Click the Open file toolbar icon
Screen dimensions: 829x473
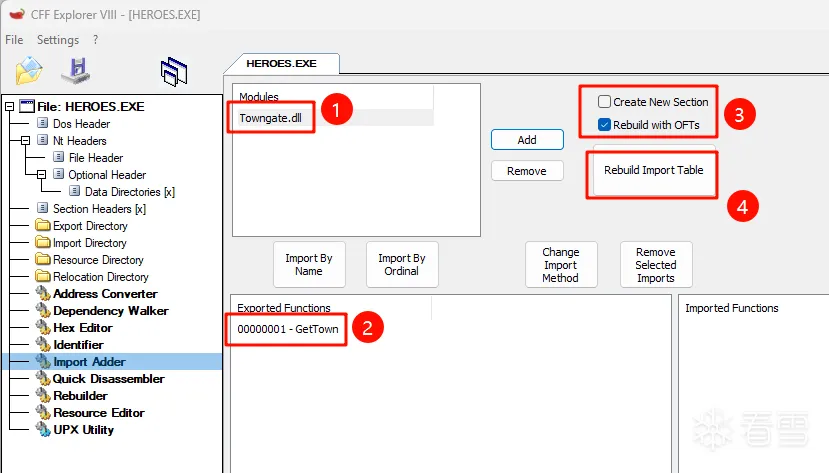(30, 69)
